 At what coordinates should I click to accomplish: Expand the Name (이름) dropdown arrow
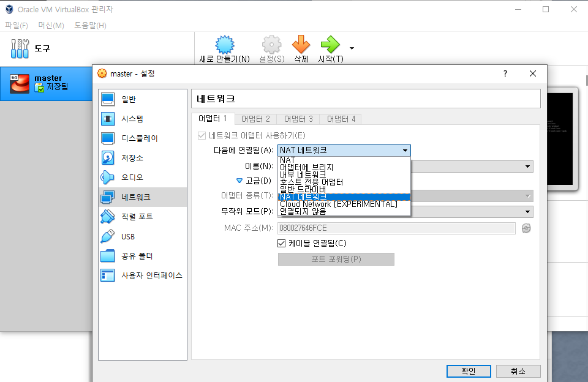[x=527, y=167]
